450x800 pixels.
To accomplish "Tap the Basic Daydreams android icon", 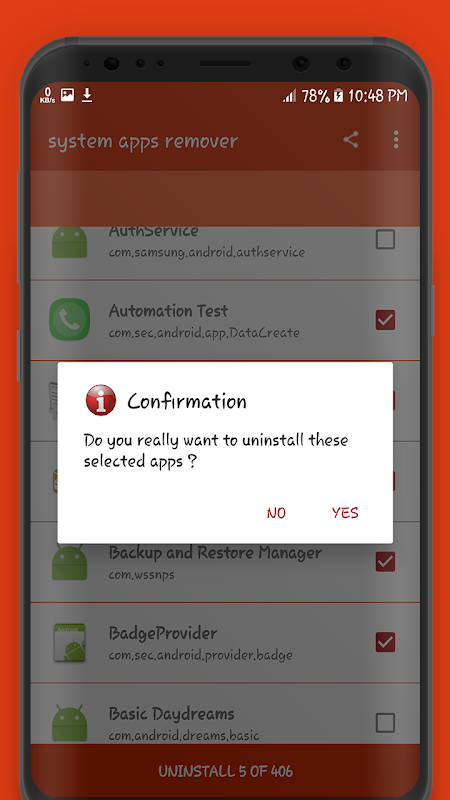I will pos(69,723).
